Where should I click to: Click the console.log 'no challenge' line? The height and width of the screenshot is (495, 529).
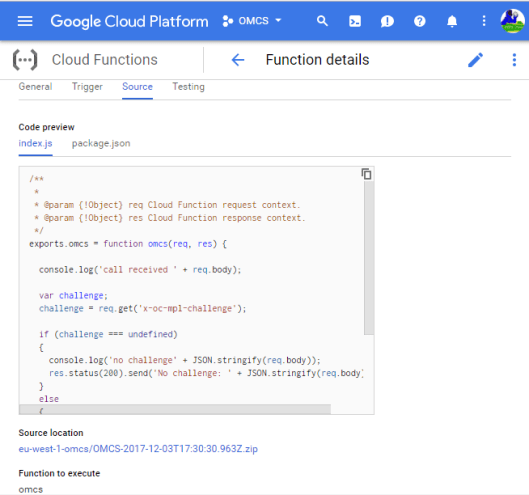click(x=185, y=360)
